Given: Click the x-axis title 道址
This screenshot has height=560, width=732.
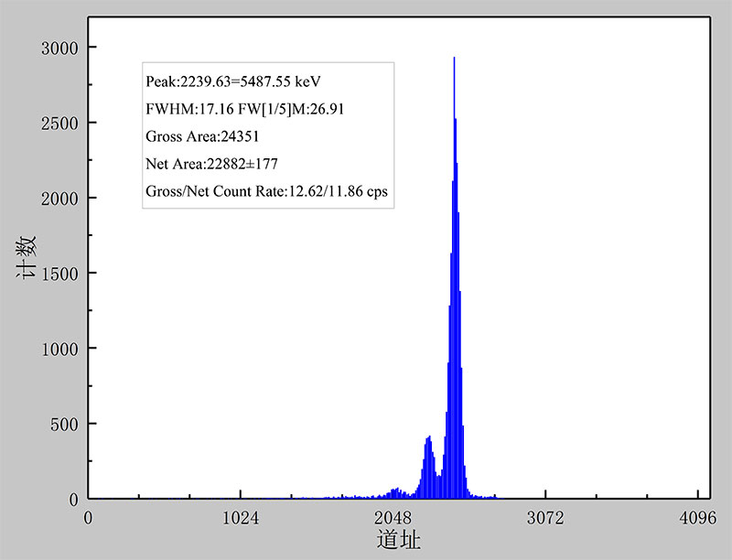Looking at the screenshot, I should click(399, 540).
